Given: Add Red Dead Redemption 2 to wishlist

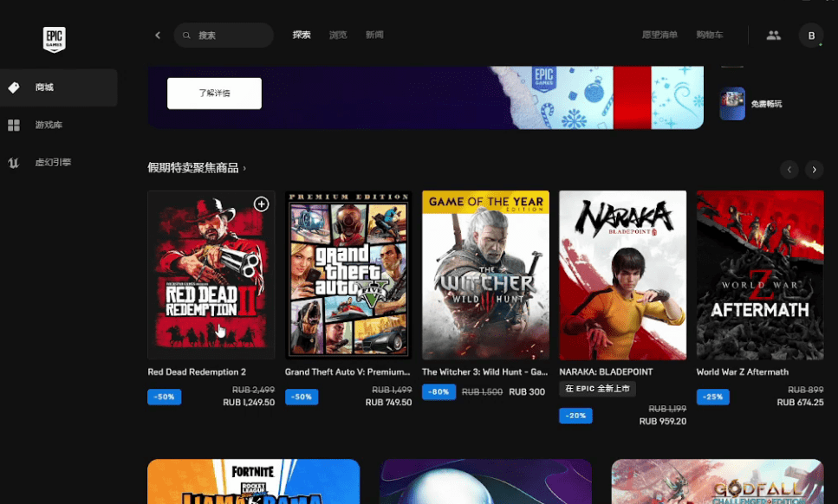Looking at the screenshot, I should pos(261,204).
